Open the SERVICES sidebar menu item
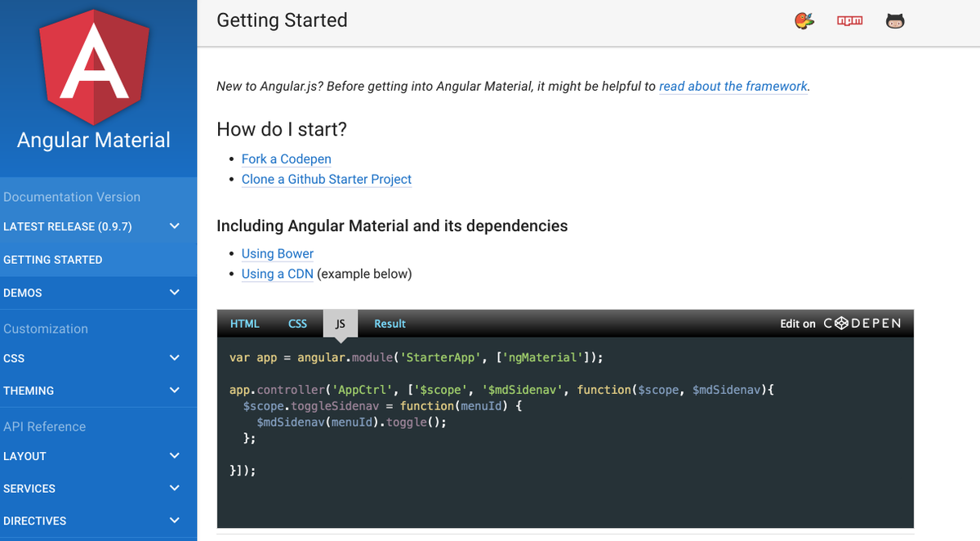Viewport: 980px width, 541px height. coord(98,489)
